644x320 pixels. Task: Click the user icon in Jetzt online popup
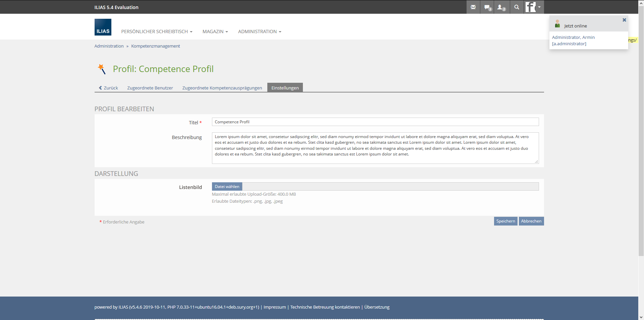[x=557, y=24]
